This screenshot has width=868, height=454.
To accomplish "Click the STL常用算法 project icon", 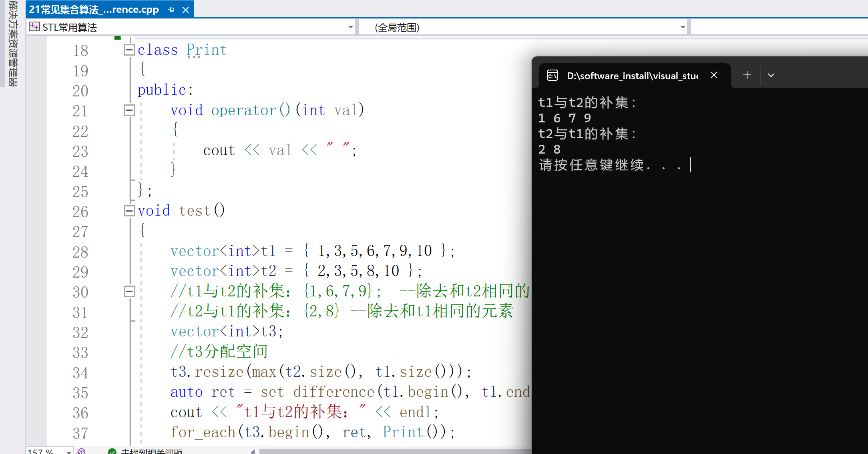I will (x=34, y=27).
